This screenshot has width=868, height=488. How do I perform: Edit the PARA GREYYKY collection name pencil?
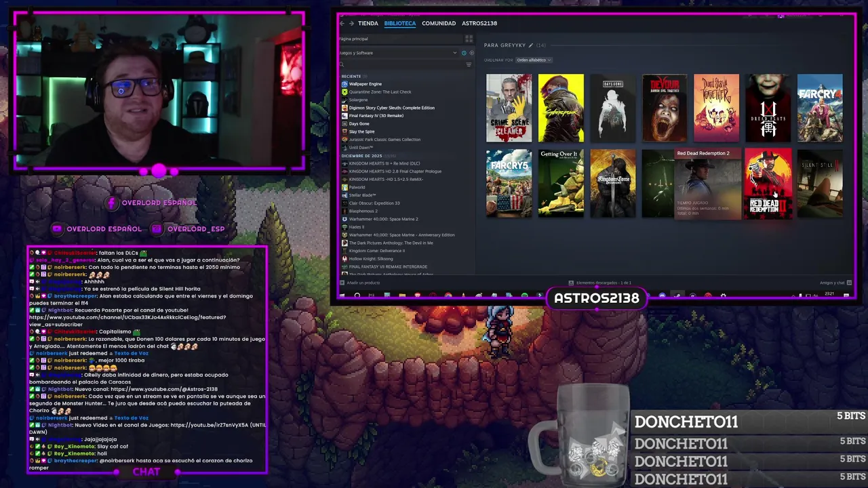531,45
